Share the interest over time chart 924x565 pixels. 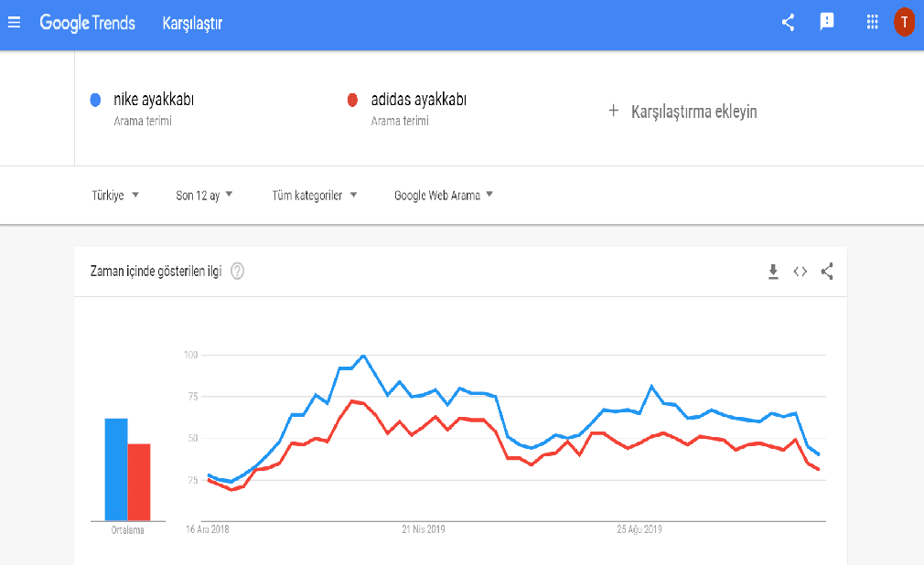[826, 272]
